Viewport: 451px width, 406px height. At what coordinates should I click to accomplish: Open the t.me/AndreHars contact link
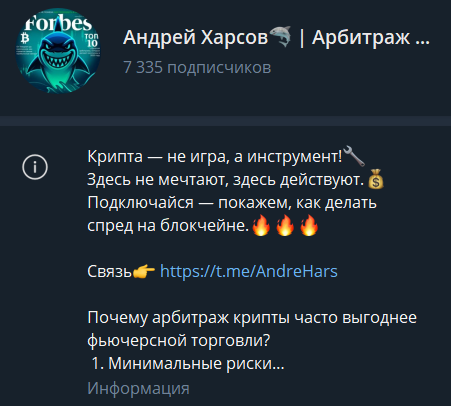pyautogui.click(x=249, y=271)
